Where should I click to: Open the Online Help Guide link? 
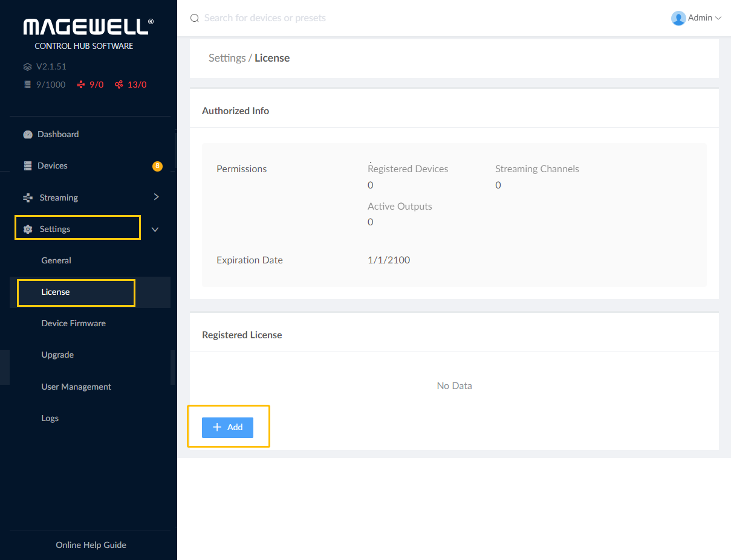point(91,545)
